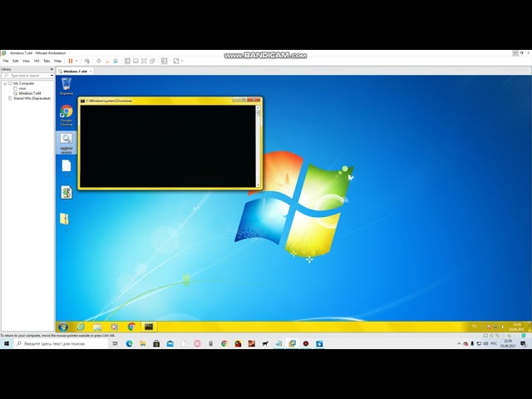Open Microsoft Edge on host taskbar
Image resolution: width=532 pixels, height=399 pixels.
(130, 343)
